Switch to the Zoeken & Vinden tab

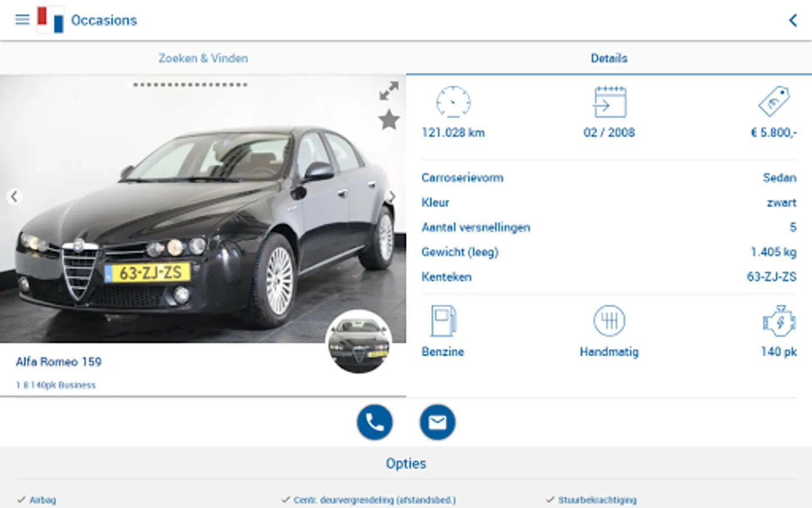click(203, 58)
